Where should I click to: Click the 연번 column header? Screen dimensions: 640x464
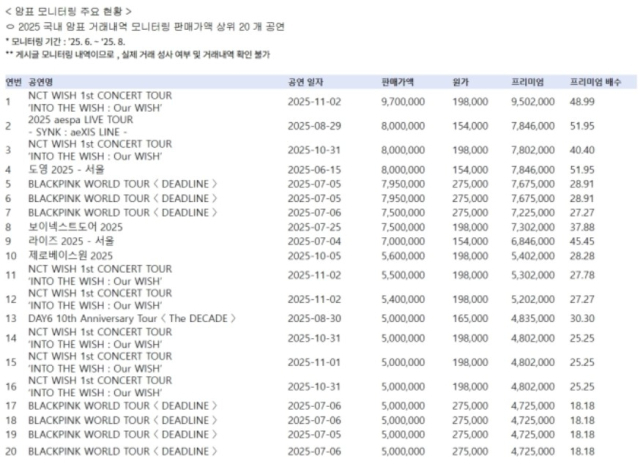14,80
